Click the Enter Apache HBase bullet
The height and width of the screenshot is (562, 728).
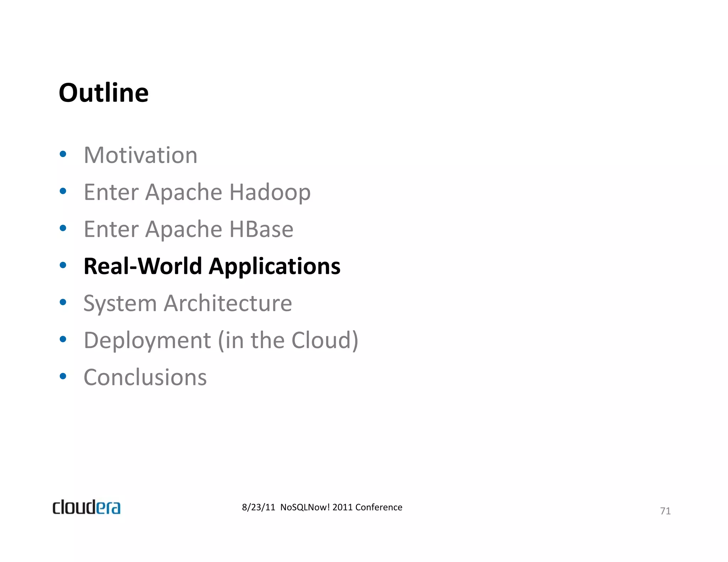click(188, 229)
